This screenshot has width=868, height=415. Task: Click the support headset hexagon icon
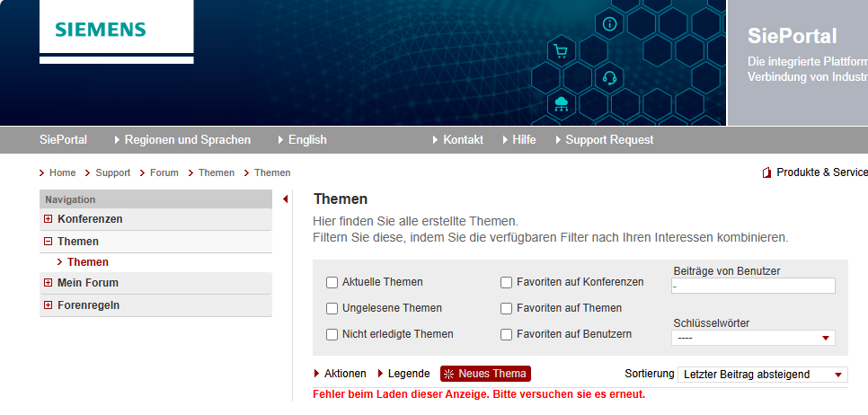tap(609, 77)
